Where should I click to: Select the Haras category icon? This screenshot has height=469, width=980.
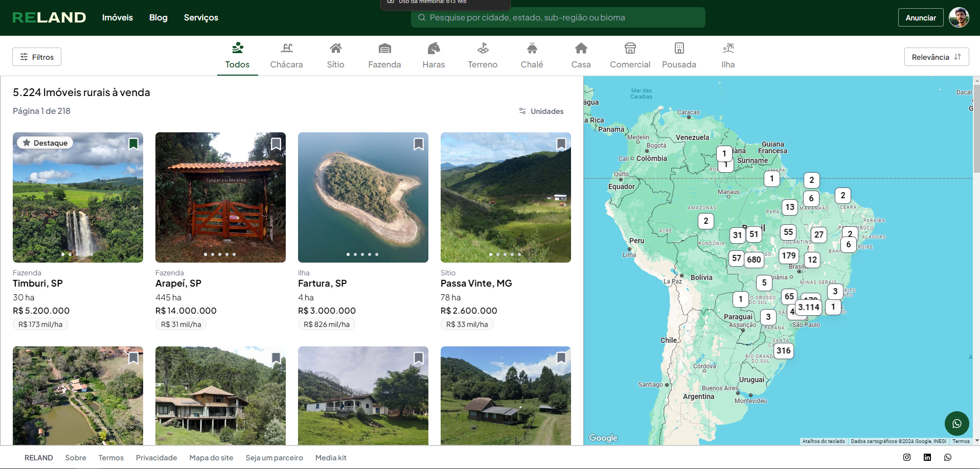(x=434, y=49)
